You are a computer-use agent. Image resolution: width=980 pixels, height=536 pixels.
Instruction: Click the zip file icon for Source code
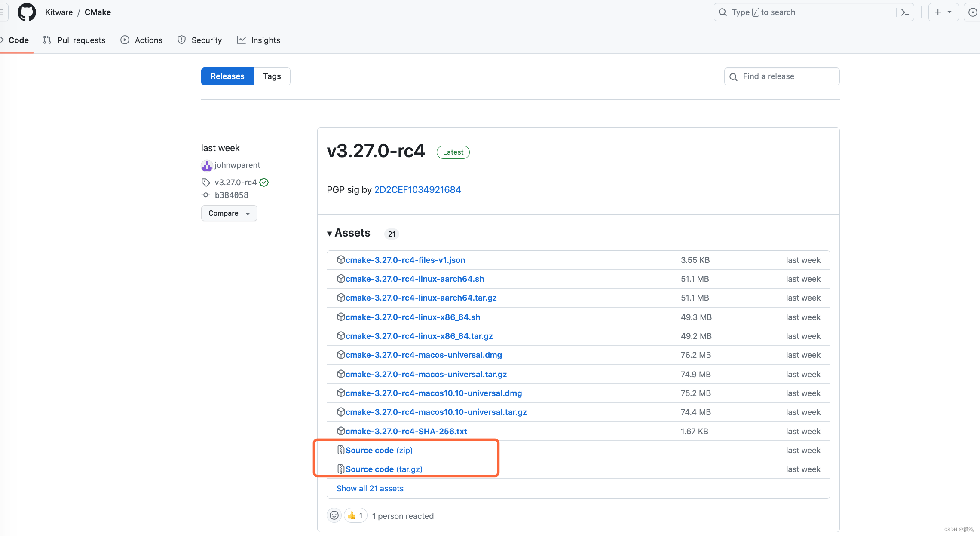[341, 450]
